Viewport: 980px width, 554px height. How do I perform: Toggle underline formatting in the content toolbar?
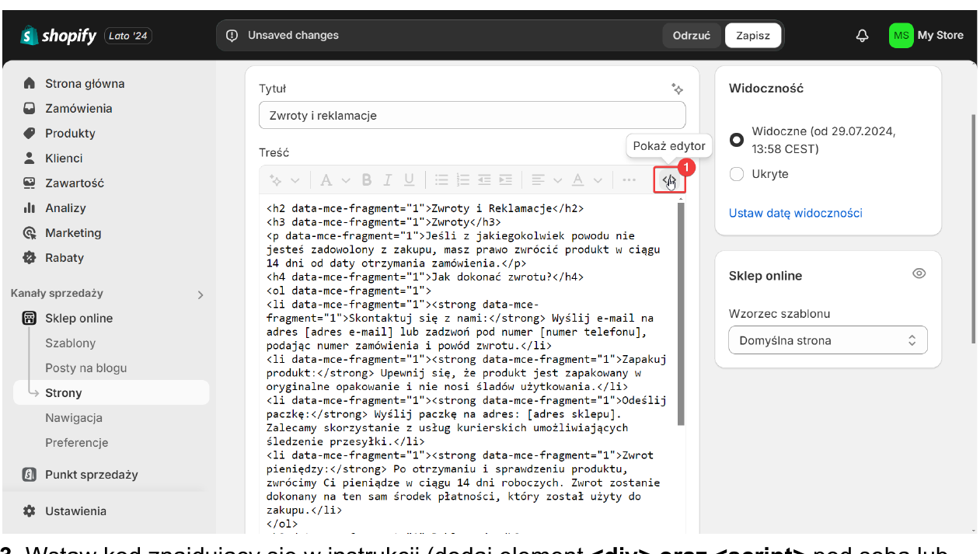[409, 180]
